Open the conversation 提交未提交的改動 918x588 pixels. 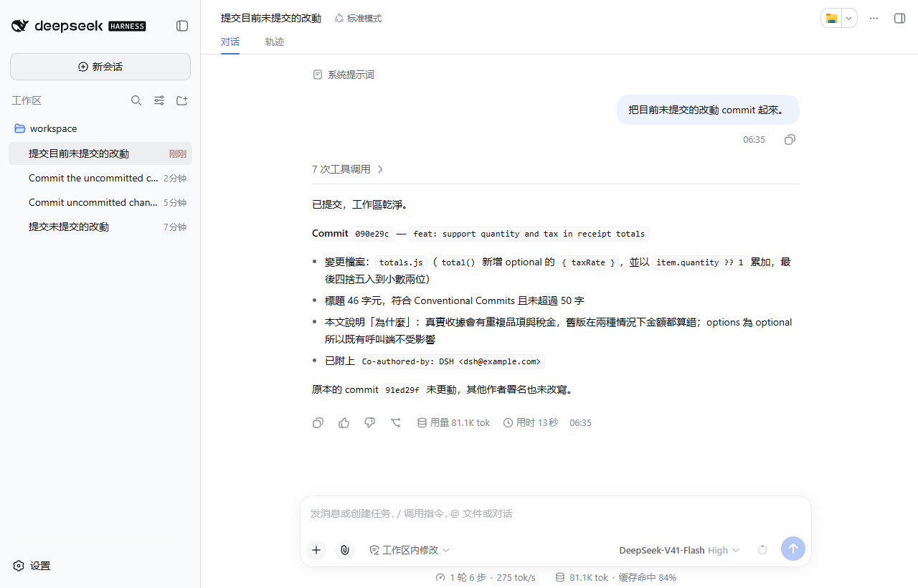[100, 227]
